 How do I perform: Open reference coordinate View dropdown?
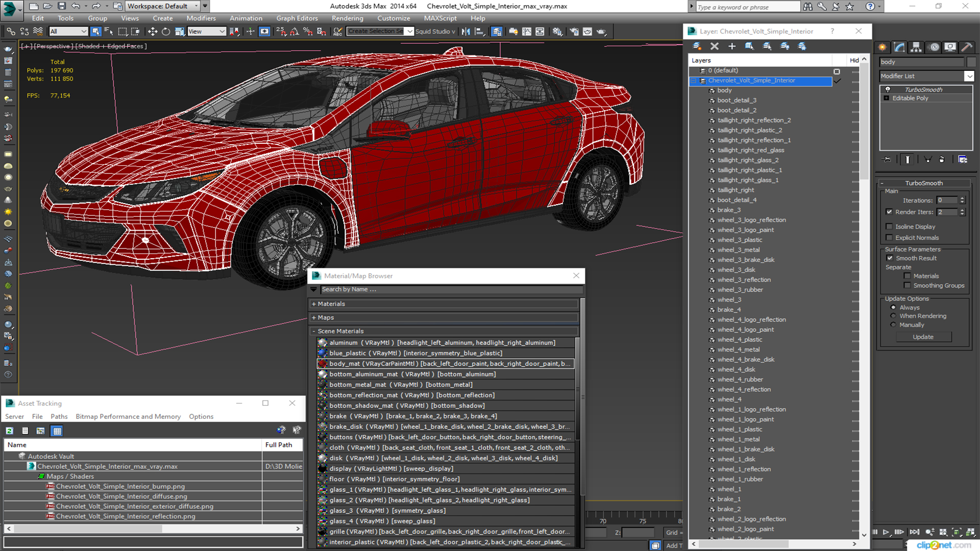[x=206, y=32]
